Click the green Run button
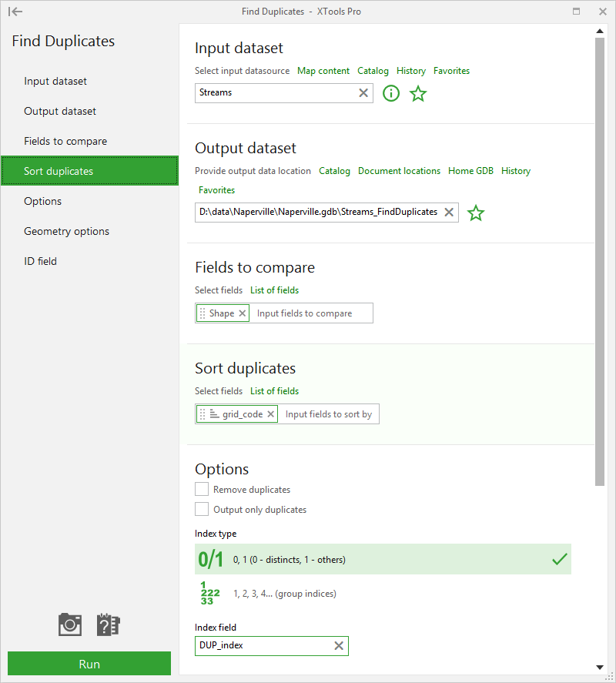This screenshot has width=616, height=683. click(x=89, y=664)
